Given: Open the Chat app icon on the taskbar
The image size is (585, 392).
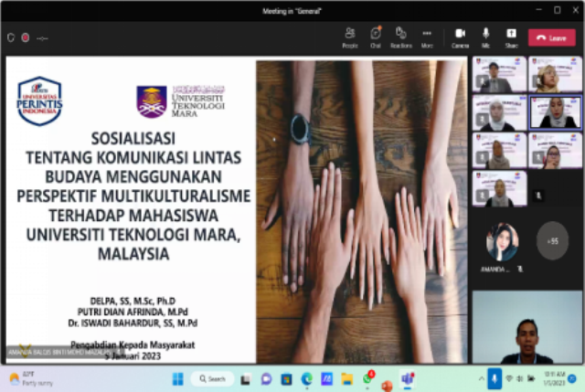Looking at the screenshot, I should pyautogui.click(x=266, y=379).
